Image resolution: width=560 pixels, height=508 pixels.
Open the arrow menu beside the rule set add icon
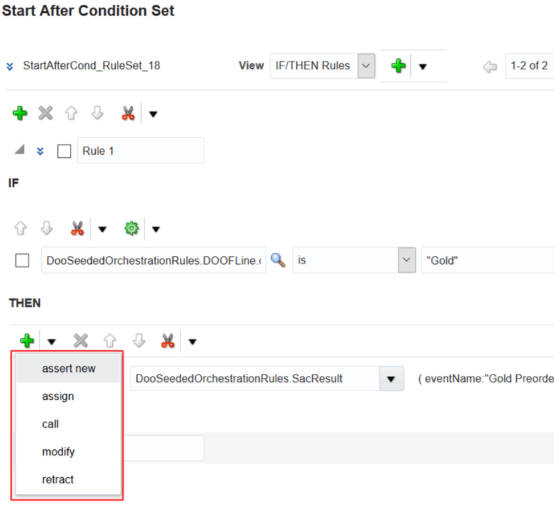(x=422, y=66)
